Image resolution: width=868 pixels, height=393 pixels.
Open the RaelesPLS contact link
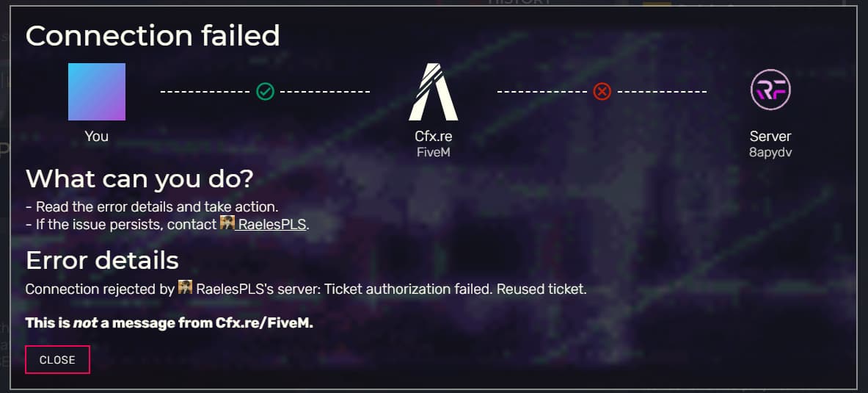271,225
